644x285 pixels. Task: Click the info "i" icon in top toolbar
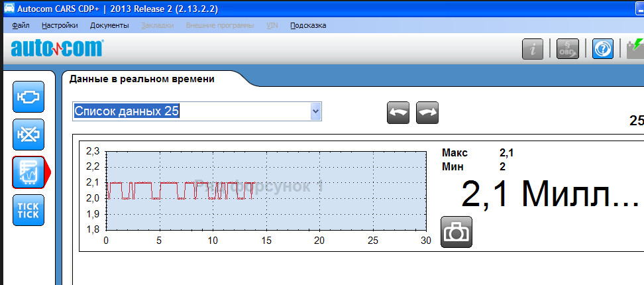(533, 49)
